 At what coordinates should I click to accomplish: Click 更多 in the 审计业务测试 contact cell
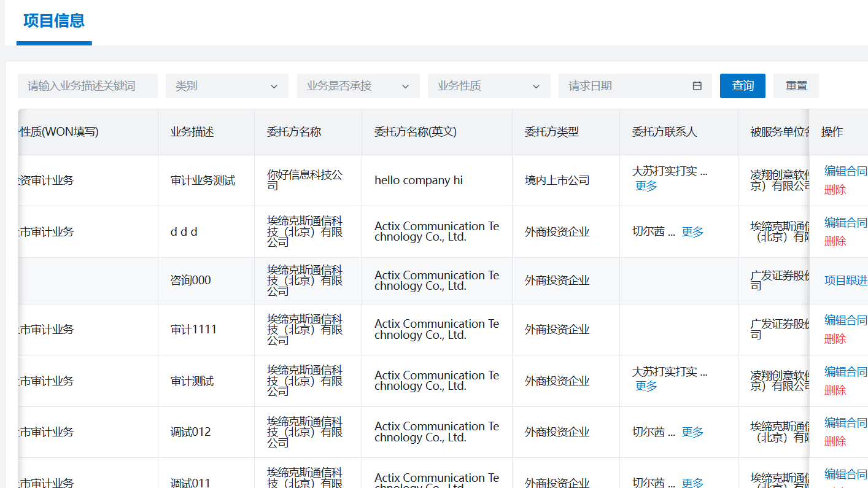[646, 186]
